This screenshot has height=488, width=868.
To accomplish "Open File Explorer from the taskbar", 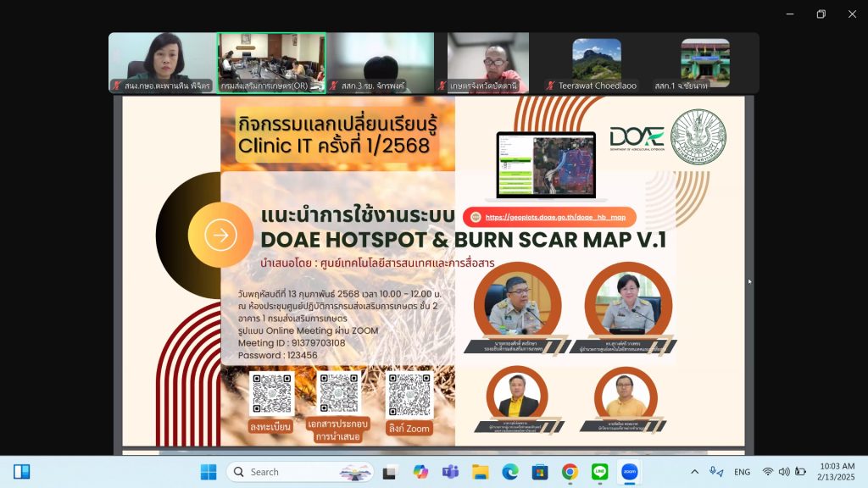I will (481, 472).
